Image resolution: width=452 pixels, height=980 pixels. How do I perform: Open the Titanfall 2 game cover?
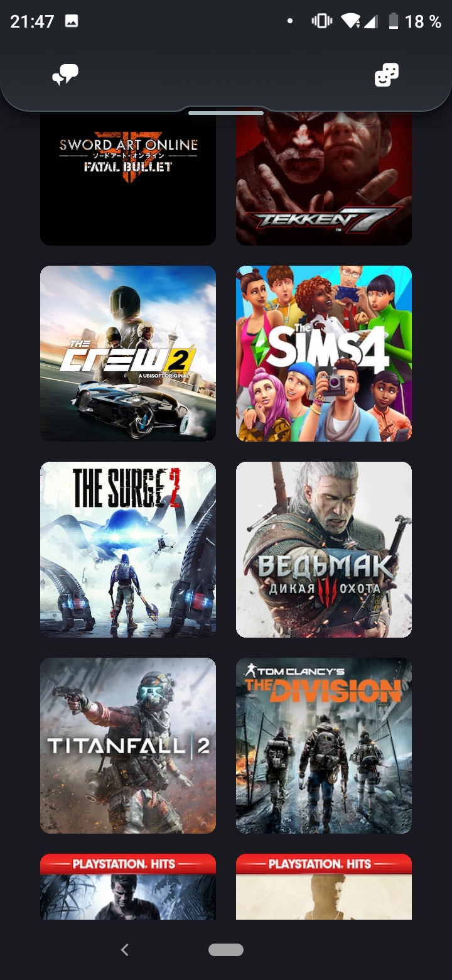128,746
